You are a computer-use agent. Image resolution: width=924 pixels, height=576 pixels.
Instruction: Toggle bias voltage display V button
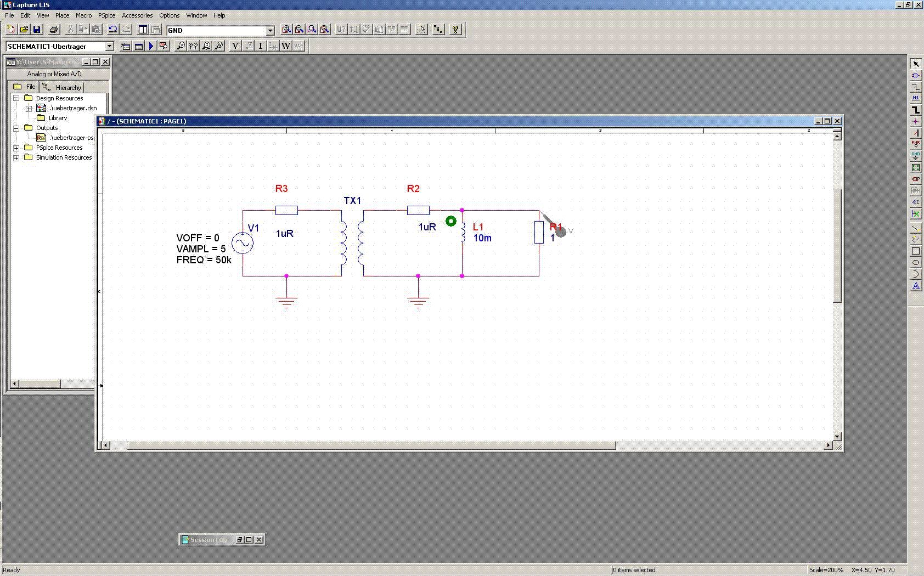235,46
